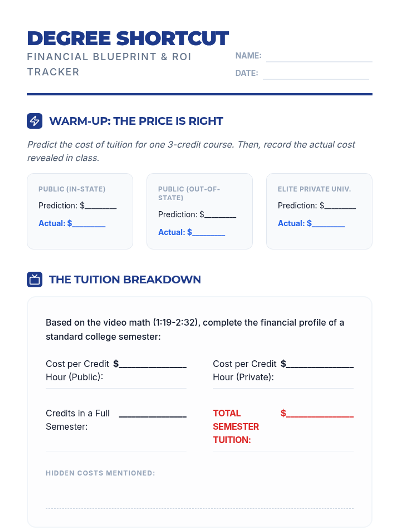399x532 pixels.
Task: Click the Elite Private Prediction blank
Action: click(x=340, y=206)
